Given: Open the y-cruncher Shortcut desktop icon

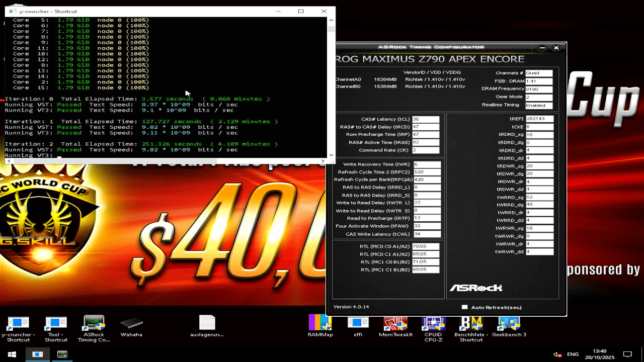Looking at the screenshot, I should pyautogui.click(x=18, y=329).
